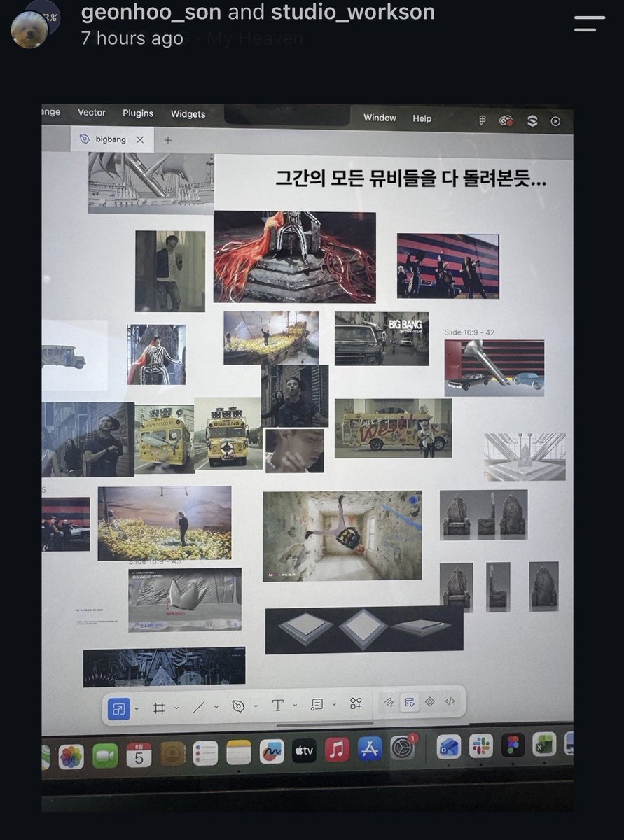Open Photos from the Dock
The width and height of the screenshot is (624, 840).
tap(71, 756)
